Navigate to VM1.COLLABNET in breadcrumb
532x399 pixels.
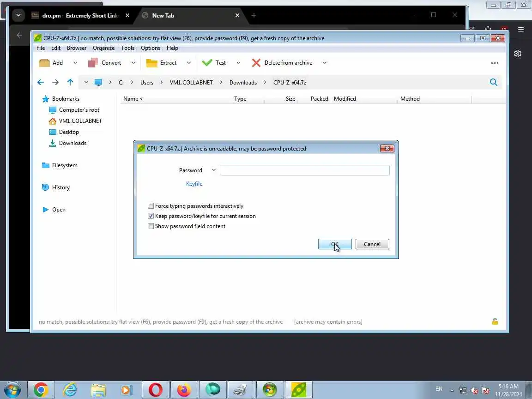point(191,83)
